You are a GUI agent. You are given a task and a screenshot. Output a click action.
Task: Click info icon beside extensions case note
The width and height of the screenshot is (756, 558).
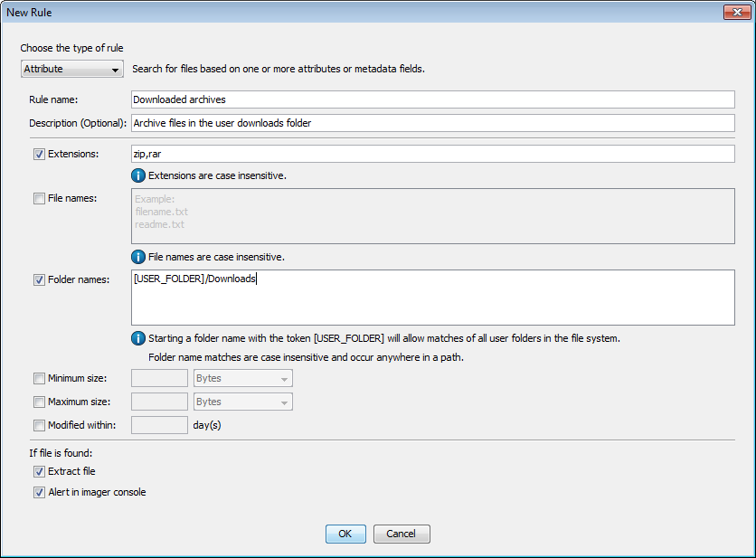coord(138,175)
